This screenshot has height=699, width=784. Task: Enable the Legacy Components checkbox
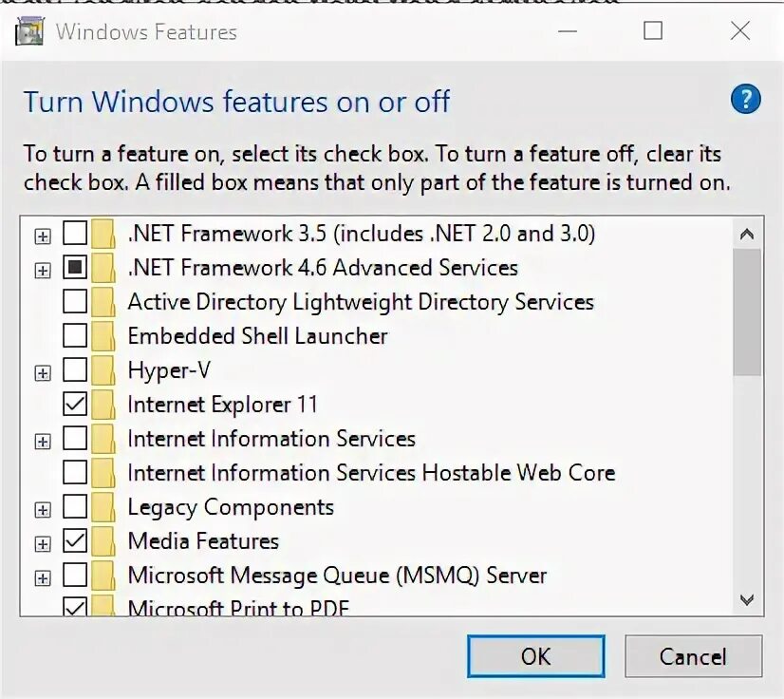click(x=75, y=507)
